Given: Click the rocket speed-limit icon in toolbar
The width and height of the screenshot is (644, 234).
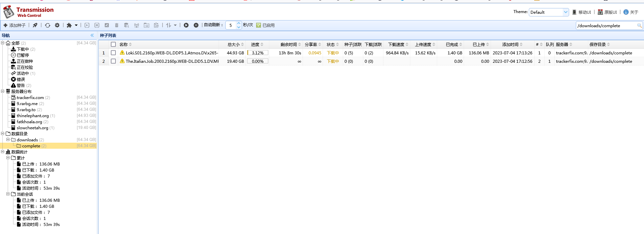Looking at the screenshot, I should (35, 25).
